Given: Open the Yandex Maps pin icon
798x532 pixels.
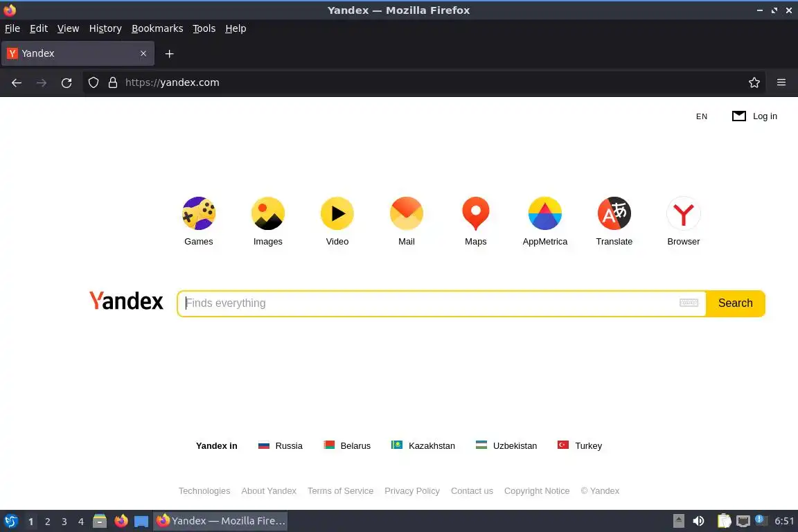Looking at the screenshot, I should [475, 213].
